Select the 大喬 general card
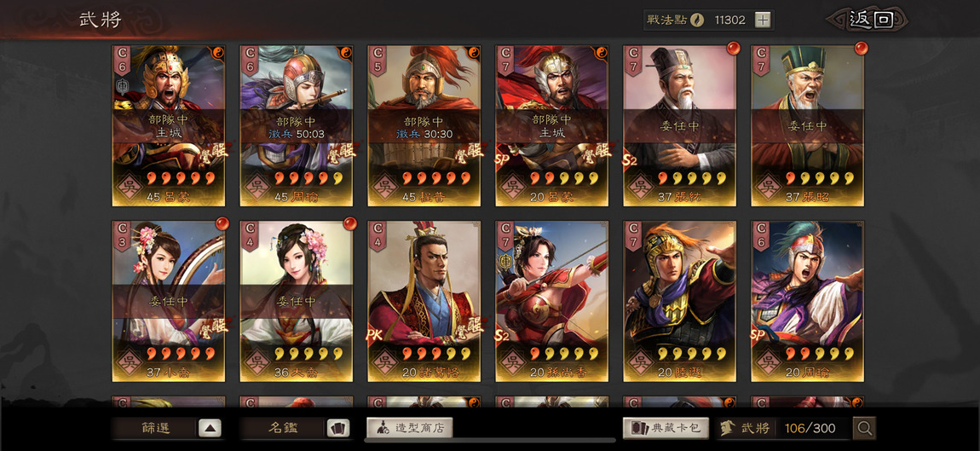The width and height of the screenshot is (980, 451). pyautogui.click(x=297, y=301)
